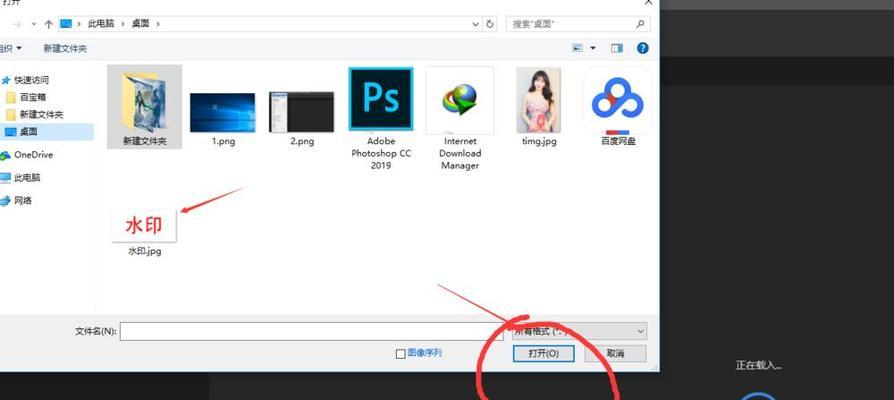Focus the 文件名(N) input field

[x=311, y=331]
